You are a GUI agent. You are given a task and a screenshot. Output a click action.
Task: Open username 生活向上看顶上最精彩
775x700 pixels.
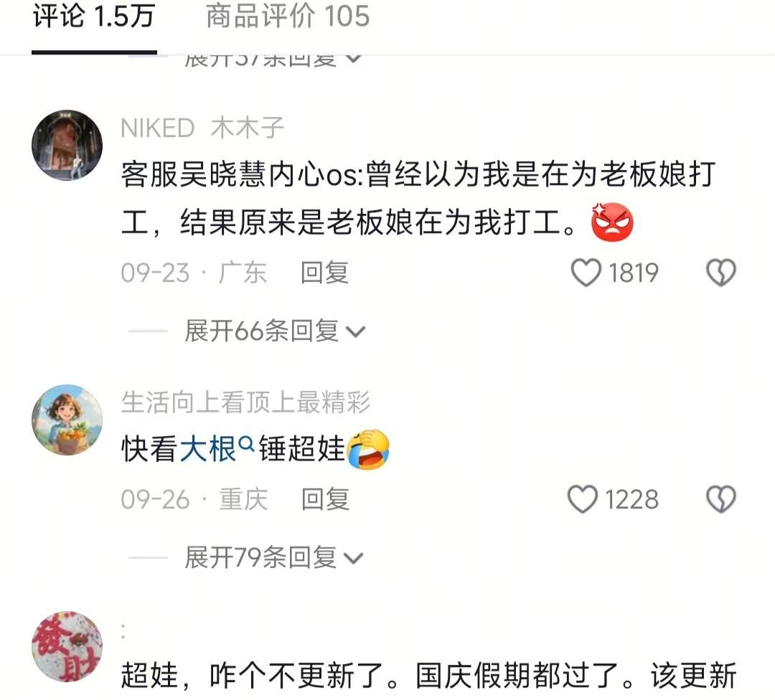click(x=245, y=402)
